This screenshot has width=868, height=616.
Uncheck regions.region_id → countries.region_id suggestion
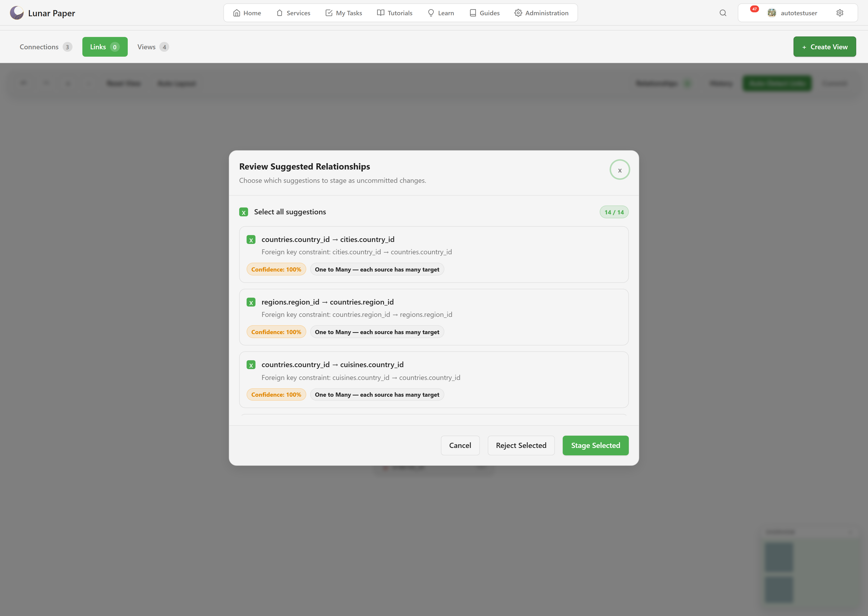(x=251, y=302)
